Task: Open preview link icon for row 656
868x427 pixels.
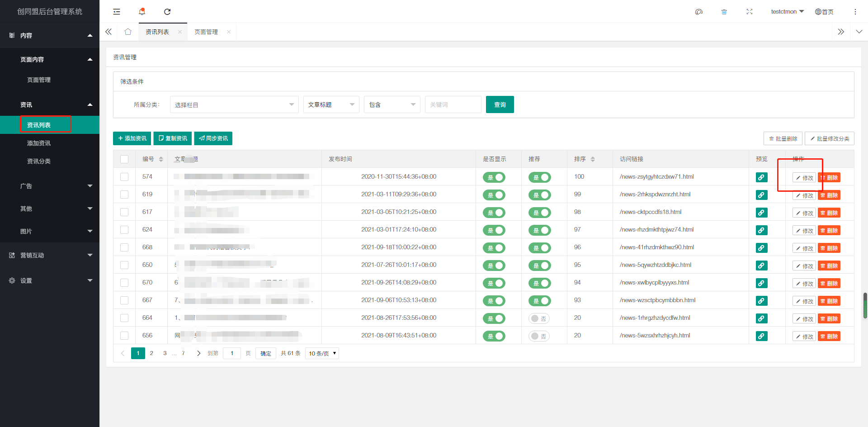Action: tap(762, 336)
